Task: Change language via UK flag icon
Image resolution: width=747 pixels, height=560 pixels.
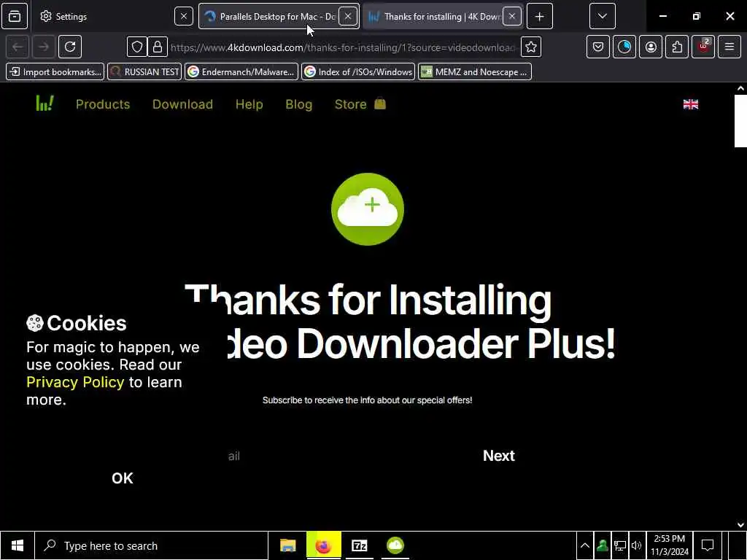Action: 691,104
